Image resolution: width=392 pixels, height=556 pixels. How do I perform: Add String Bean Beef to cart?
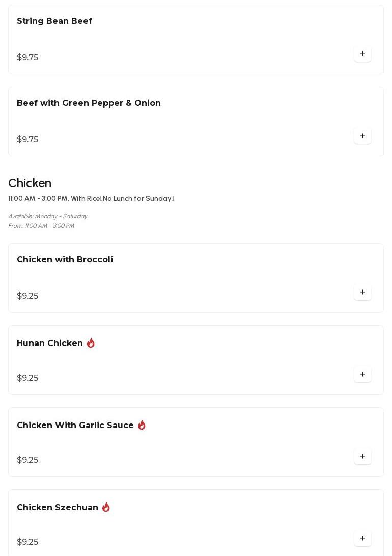(362, 54)
